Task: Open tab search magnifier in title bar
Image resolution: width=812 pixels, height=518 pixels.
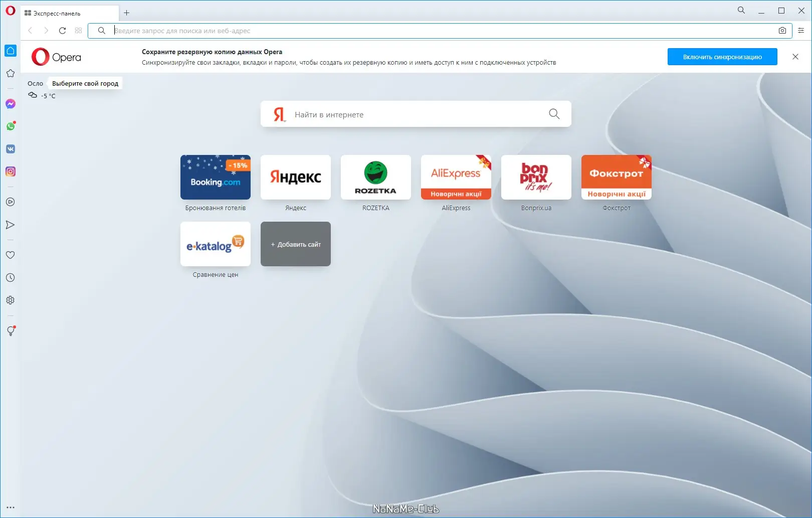Action: pyautogui.click(x=741, y=10)
